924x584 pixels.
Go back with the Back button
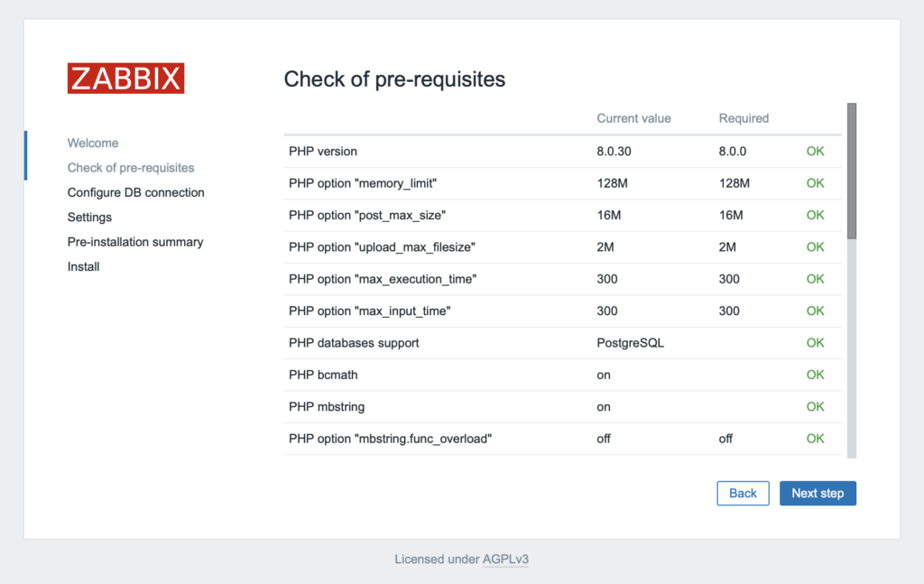click(x=743, y=493)
